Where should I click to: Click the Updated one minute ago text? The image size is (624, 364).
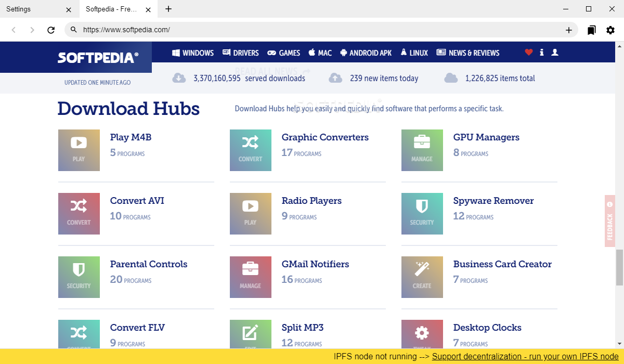click(x=98, y=83)
